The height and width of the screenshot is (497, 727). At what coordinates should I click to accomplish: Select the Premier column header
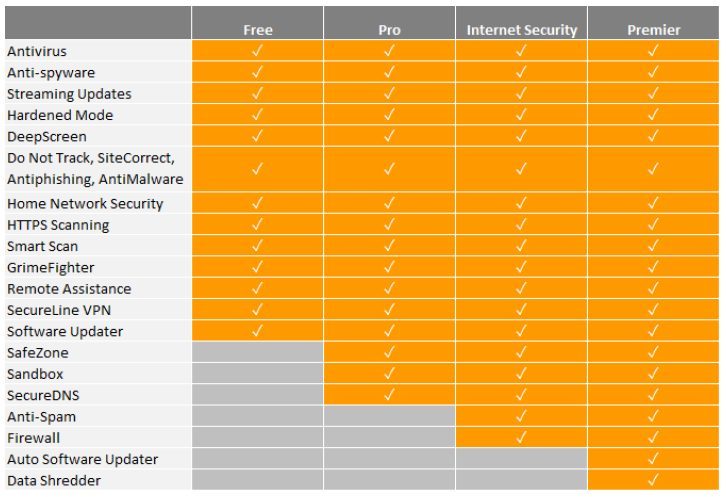(653, 30)
